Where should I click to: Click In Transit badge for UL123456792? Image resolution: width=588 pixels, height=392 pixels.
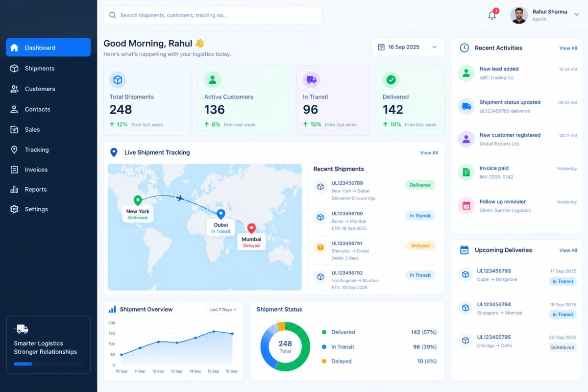pyautogui.click(x=420, y=275)
